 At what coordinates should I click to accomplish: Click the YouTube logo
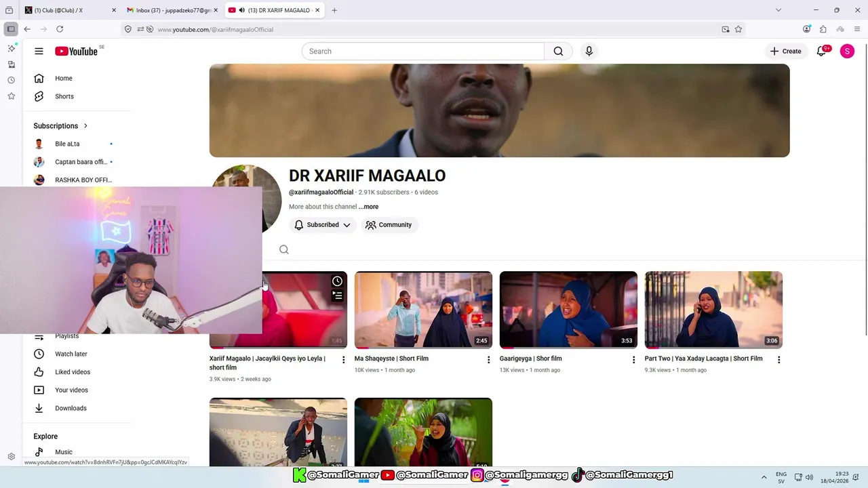point(76,52)
